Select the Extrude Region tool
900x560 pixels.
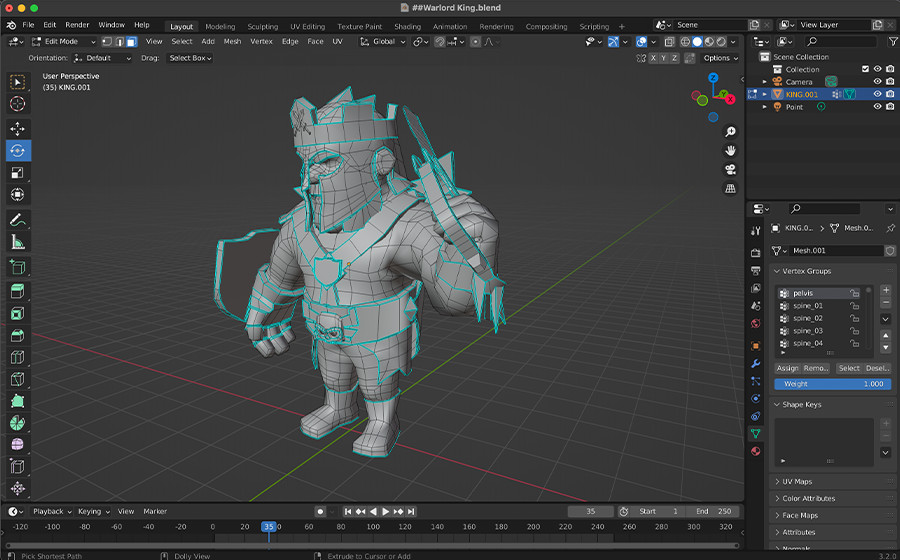pyautogui.click(x=17, y=291)
